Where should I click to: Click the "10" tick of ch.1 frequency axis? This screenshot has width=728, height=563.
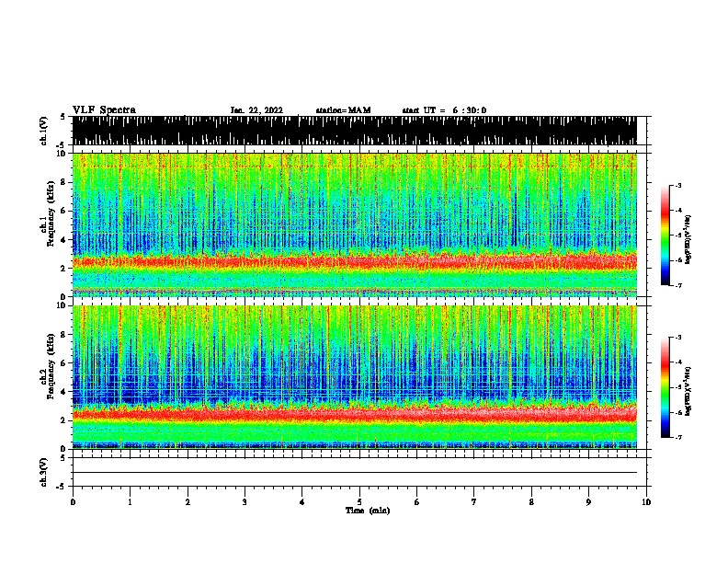(63, 154)
